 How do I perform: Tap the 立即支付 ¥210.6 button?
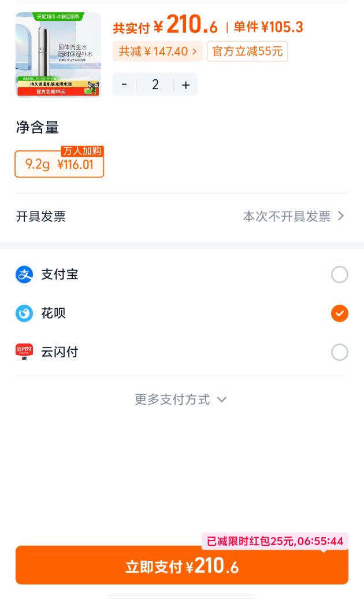coord(182,565)
